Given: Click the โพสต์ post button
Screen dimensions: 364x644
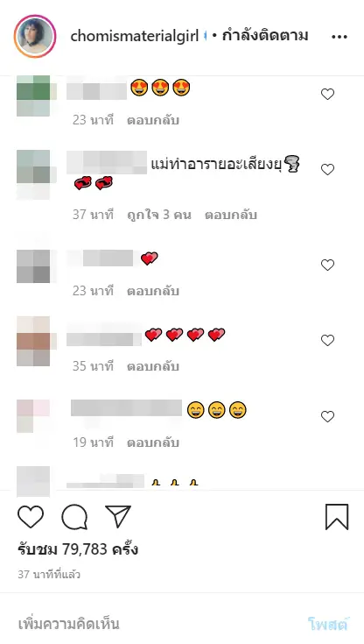Looking at the screenshot, I should [x=328, y=624].
